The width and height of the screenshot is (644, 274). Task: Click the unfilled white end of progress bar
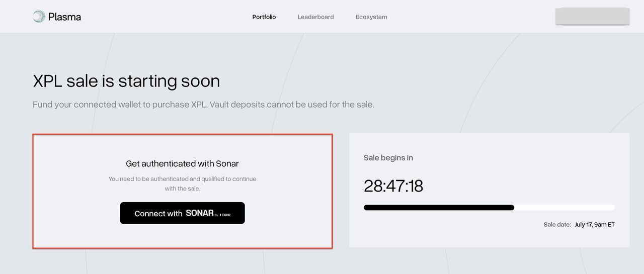point(563,207)
